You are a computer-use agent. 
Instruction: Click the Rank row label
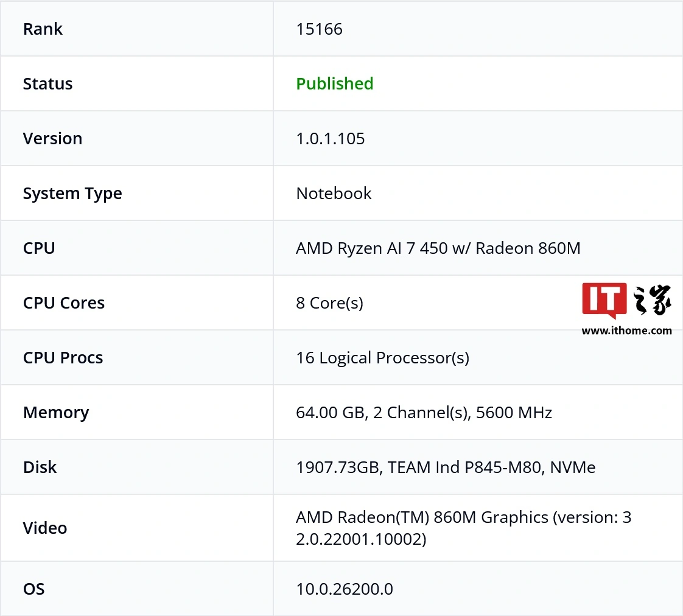point(43,29)
